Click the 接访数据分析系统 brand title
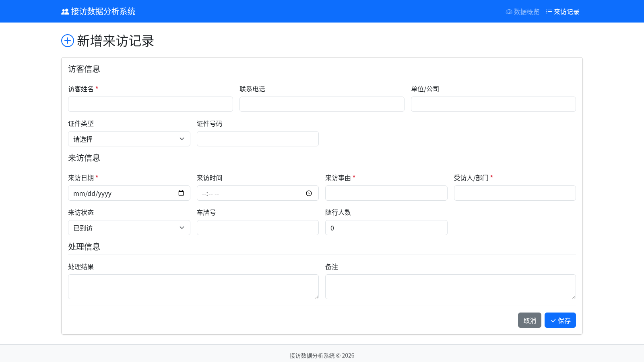644x362 pixels. (x=103, y=12)
